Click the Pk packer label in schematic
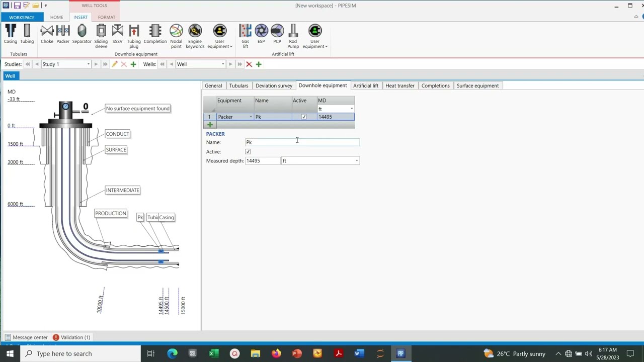 140,217
